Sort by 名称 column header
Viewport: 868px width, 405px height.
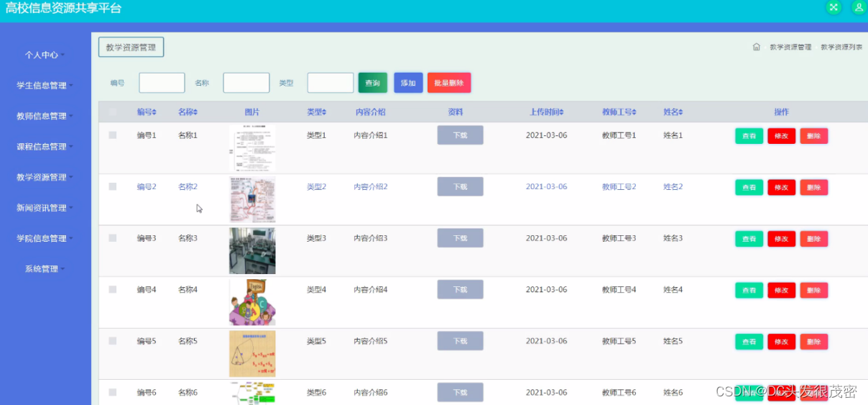(x=188, y=112)
